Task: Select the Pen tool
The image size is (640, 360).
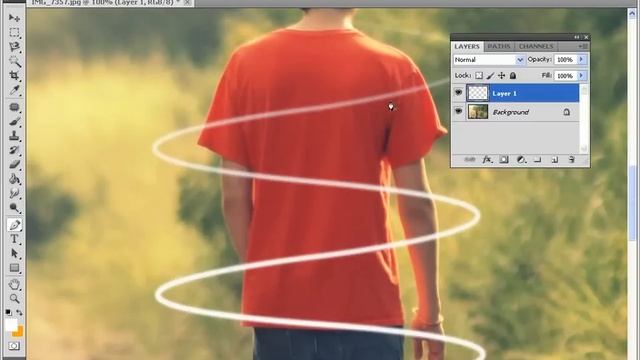Action: point(14,224)
